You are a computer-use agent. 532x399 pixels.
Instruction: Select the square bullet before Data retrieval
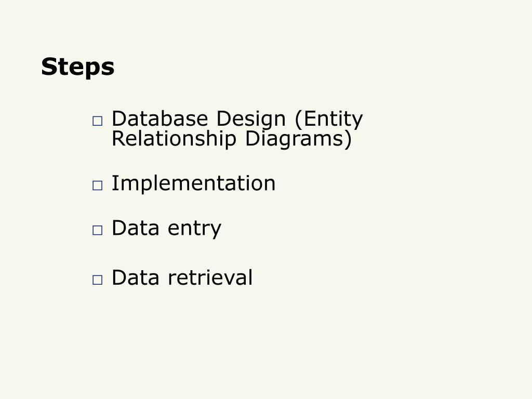97,280
